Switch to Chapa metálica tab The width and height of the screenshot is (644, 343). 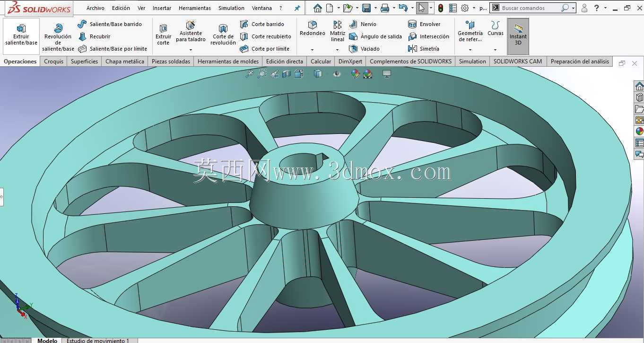click(125, 62)
